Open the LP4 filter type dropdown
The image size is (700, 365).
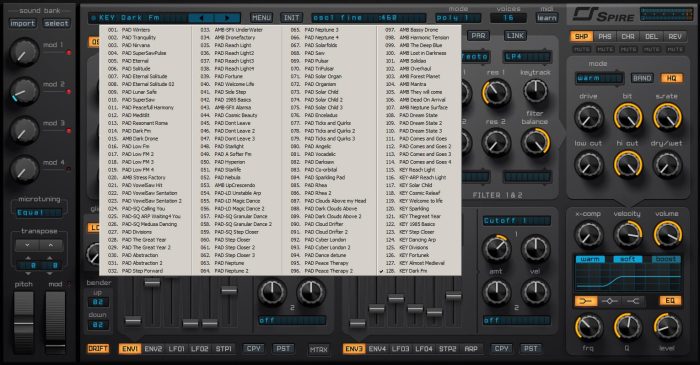[527, 57]
